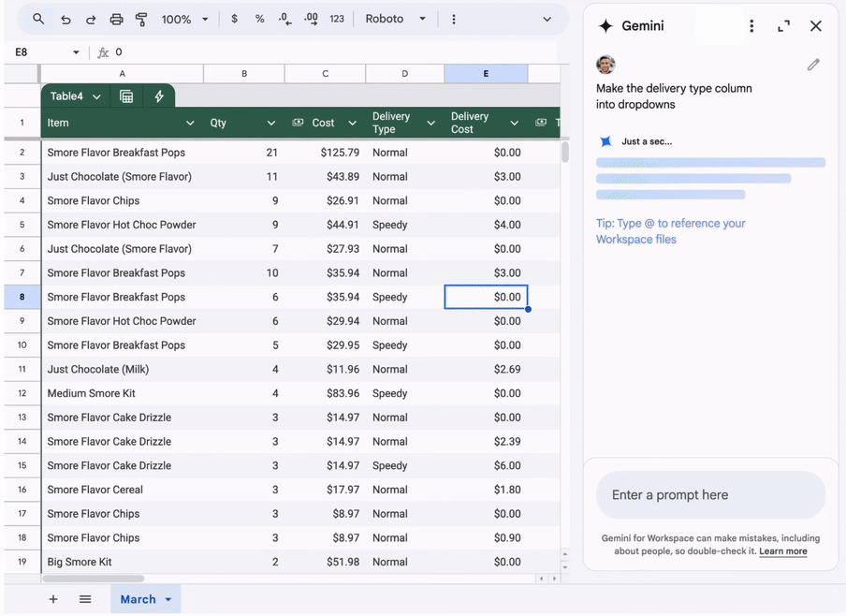The height and width of the screenshot is (616, 846).
Task: Open more number formats via 123 icon
Action: point(335,18)
